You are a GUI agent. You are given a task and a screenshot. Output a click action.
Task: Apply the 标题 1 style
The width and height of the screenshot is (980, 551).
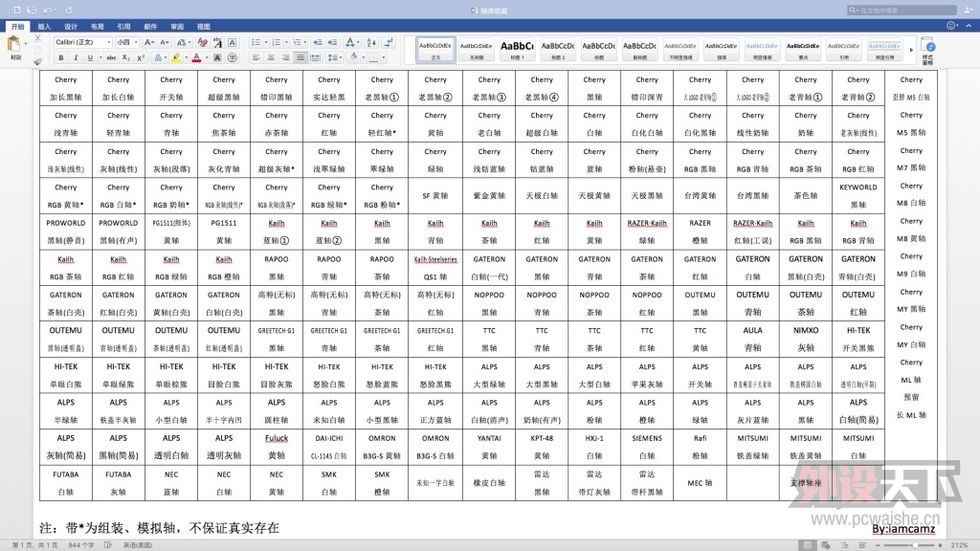coord(517,50)
